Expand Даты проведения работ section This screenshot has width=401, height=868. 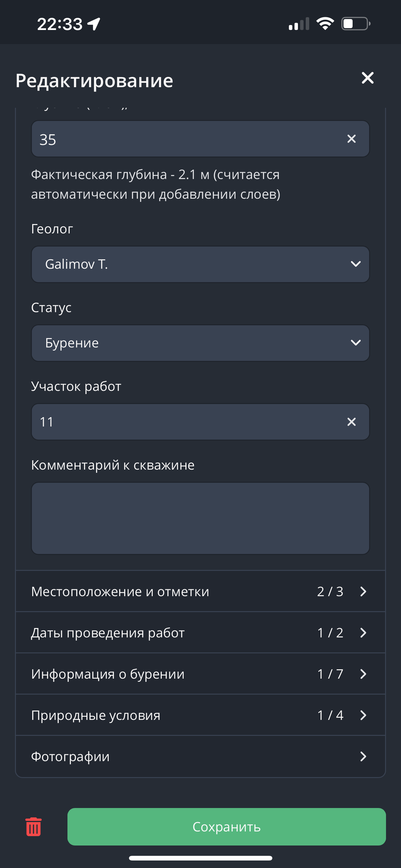[200, 632]
